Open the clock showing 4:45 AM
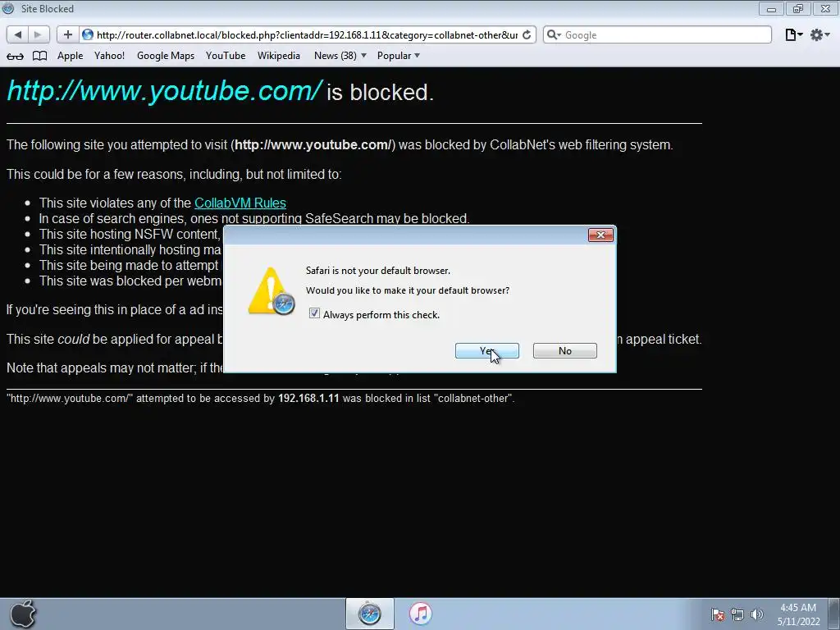The width and height of the screenshot is (840, 630). [798, 614]
